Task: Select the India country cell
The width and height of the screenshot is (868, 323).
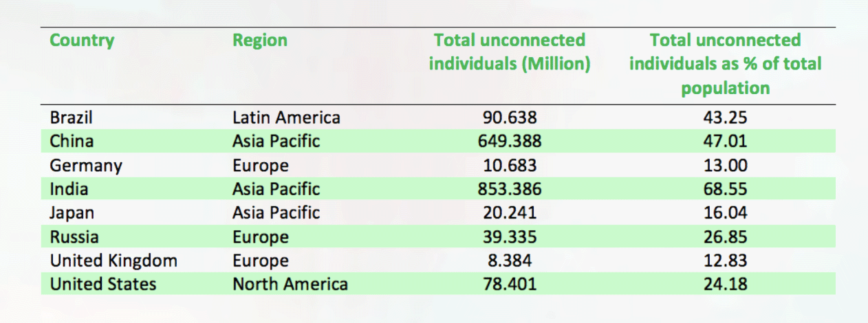Action: click(x=69, y=189)
